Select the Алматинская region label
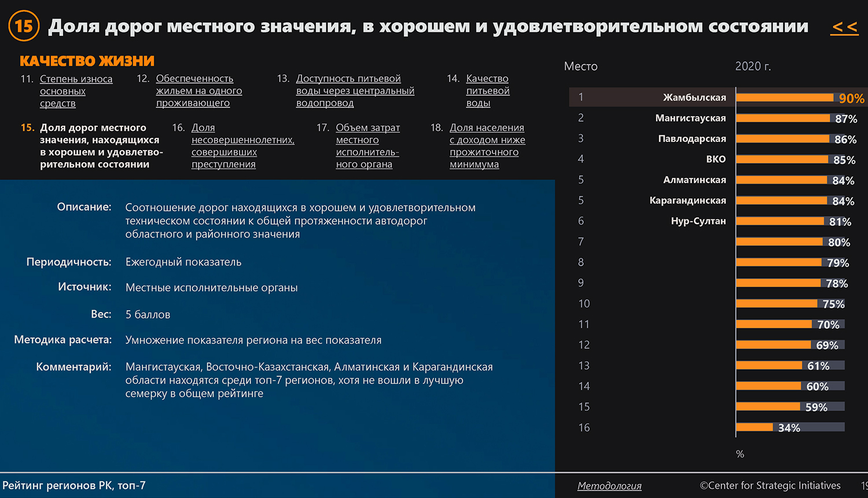The width and height of the screenshot is (868, 498). tap(694, 180)
